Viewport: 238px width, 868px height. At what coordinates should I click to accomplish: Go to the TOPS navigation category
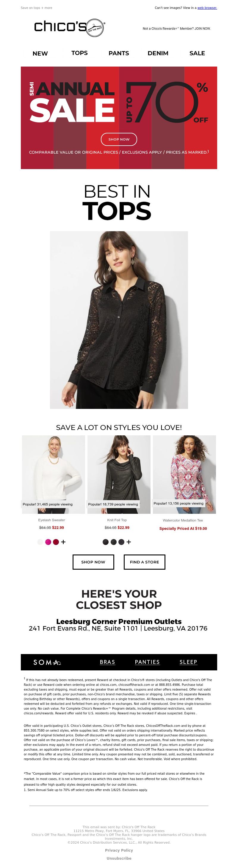[x=79, y=53]
